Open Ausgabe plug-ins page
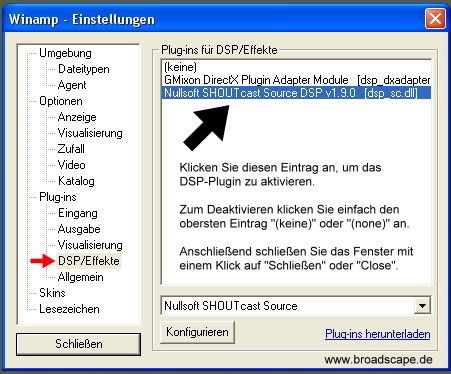Image resolution: width=451 pixels, height=374 pixels. 79,229
